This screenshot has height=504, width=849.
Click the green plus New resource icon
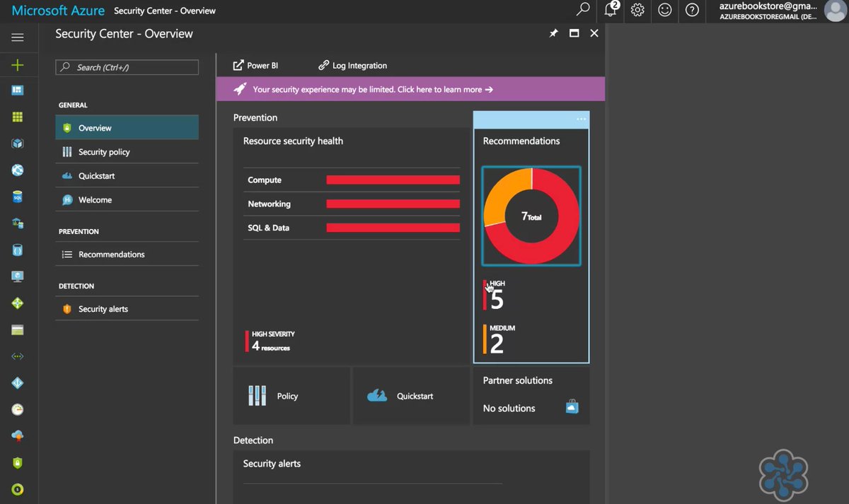(x=18, y=65)
